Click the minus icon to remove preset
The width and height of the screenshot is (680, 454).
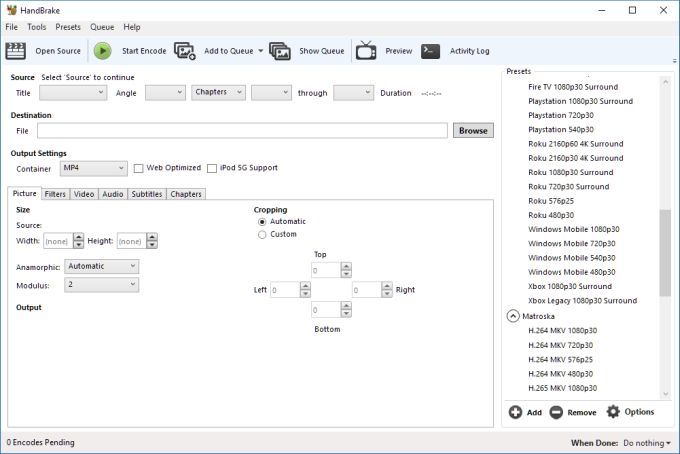556,412
